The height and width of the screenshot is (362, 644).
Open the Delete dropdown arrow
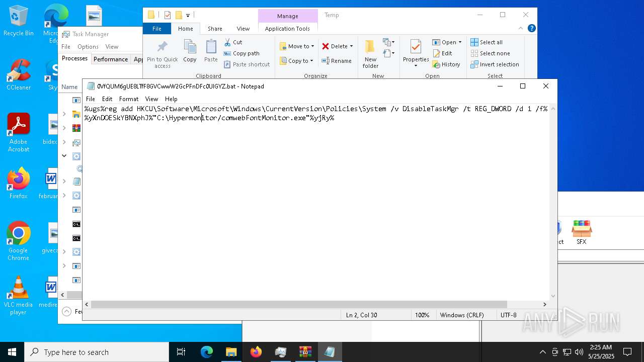[x=351, y=46]
